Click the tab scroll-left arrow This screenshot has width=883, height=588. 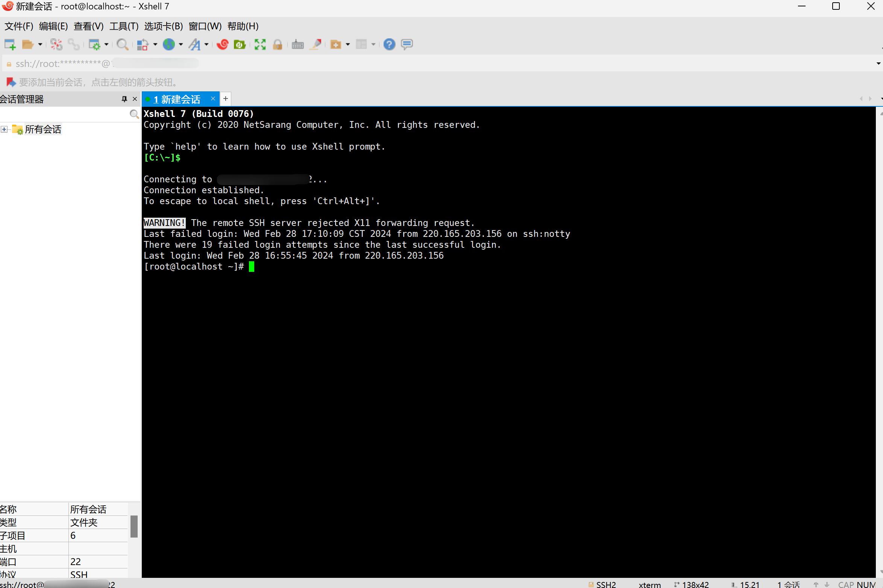pyautogui.click(x=861, y=99)
